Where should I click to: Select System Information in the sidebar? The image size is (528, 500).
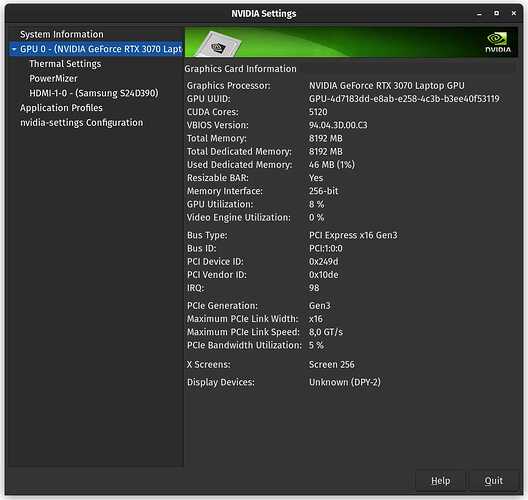point(62,34)
